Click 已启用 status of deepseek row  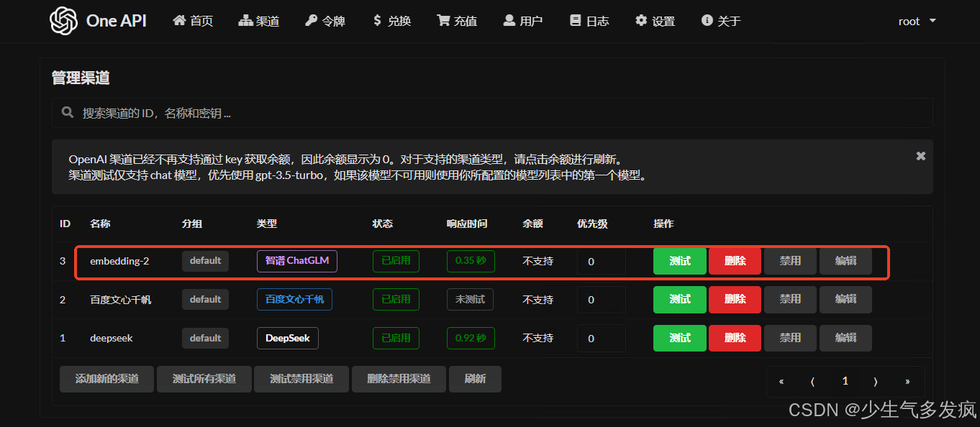click(396, 338)
